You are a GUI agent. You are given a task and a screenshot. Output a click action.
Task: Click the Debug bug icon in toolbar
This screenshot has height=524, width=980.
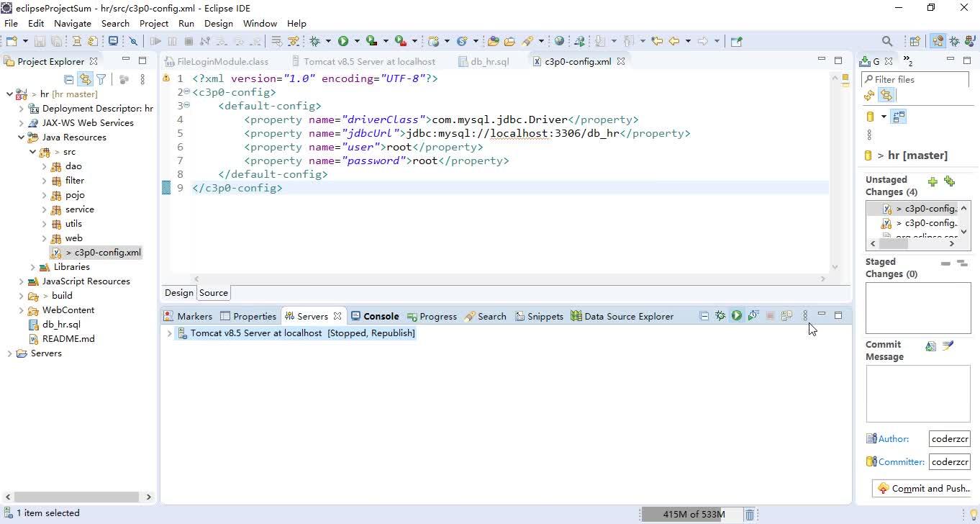coord(314,41)
